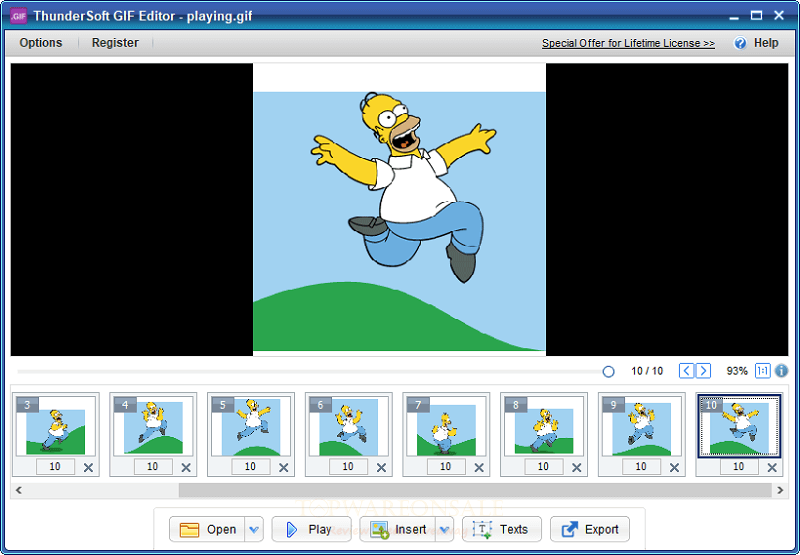Select frame 9 thumbnail
800x555 pixels.
pyautogui.click(x=642, y=426)
